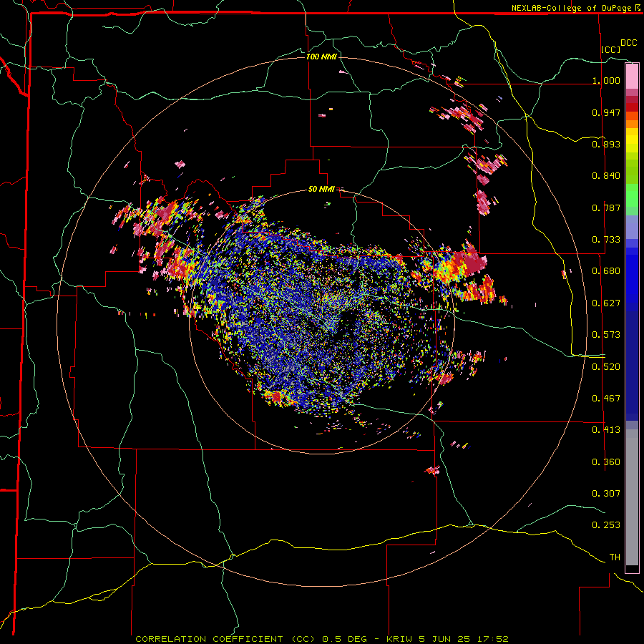Image resolution: width=644 pixels, height=644 pixels.
Task: Click the 0.360 scale value
Action: click(606, 462)
